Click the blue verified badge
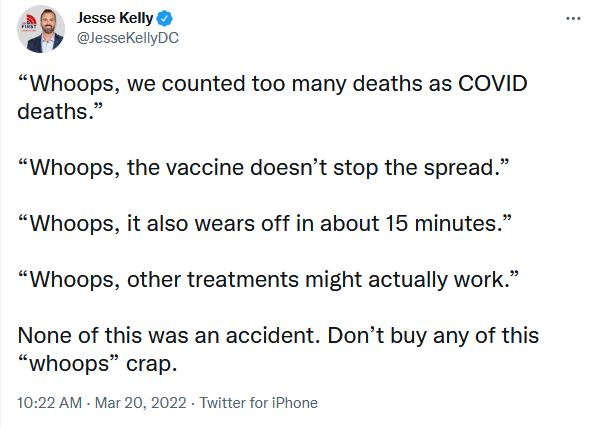The height and width of the screenshot is (427, 594). [x=164, y=18]
